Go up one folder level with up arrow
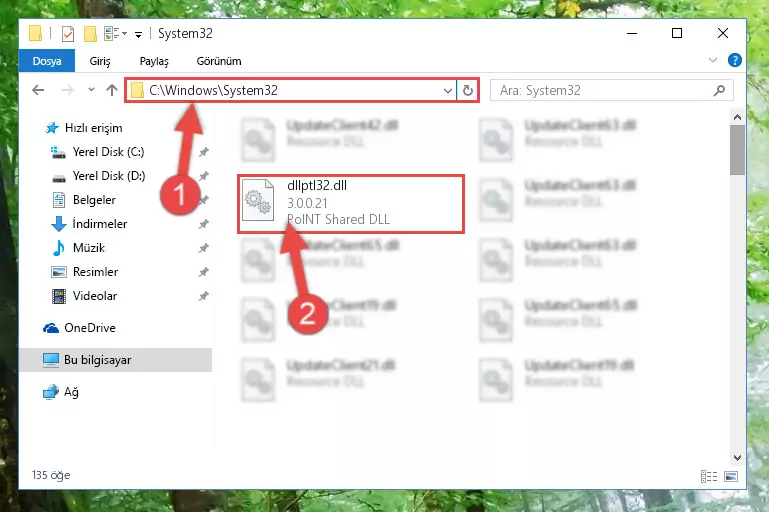 point(112,90)
